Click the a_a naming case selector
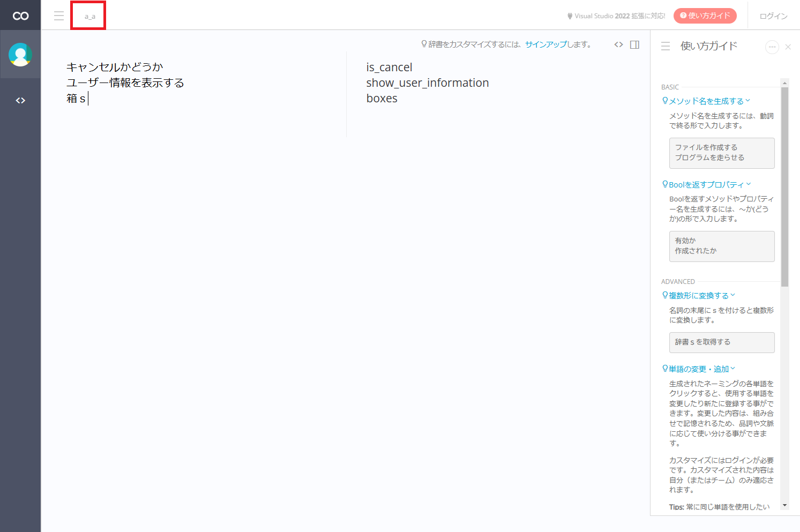The height and width of the screenshot is (532, 800). (x=89, y=16)
